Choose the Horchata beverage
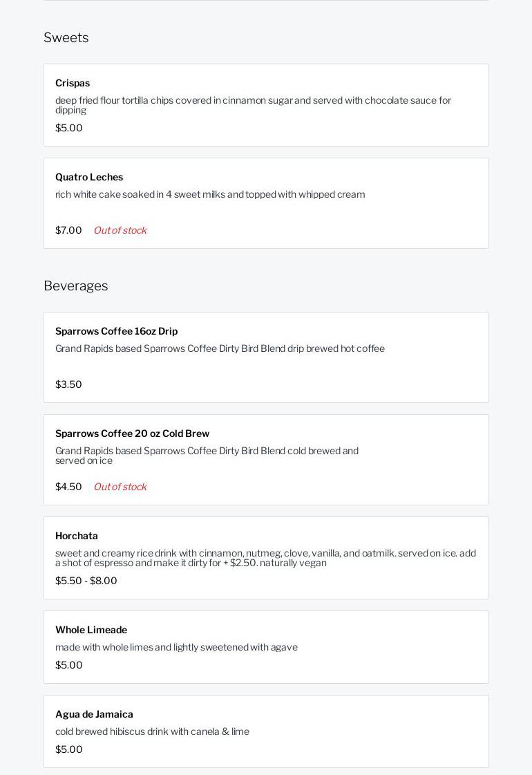 click(x=77, y=536)
